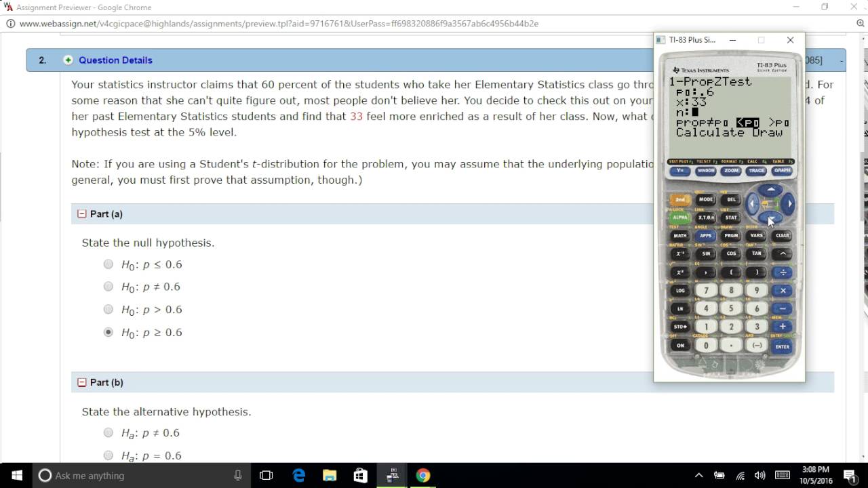The image size is (868, 488).
Task: Click the calculator right arrow key
Action: [x=788, y=203]
